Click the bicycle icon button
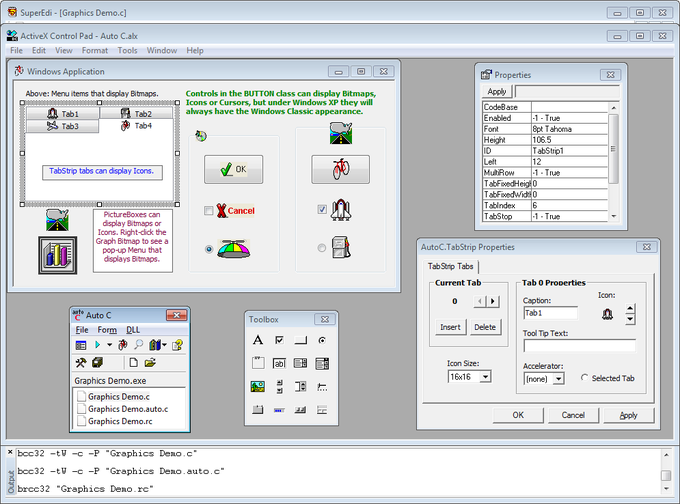The image size is (680, 504). tap(340, 169)
